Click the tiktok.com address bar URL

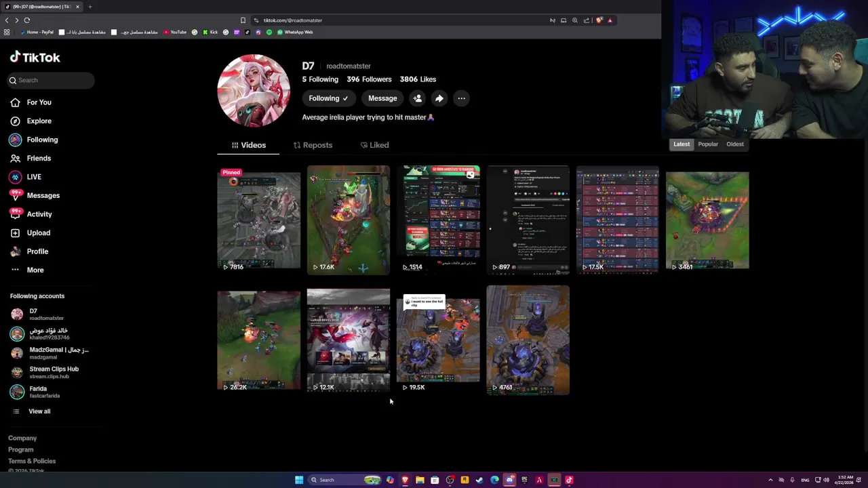coord(293,20)
